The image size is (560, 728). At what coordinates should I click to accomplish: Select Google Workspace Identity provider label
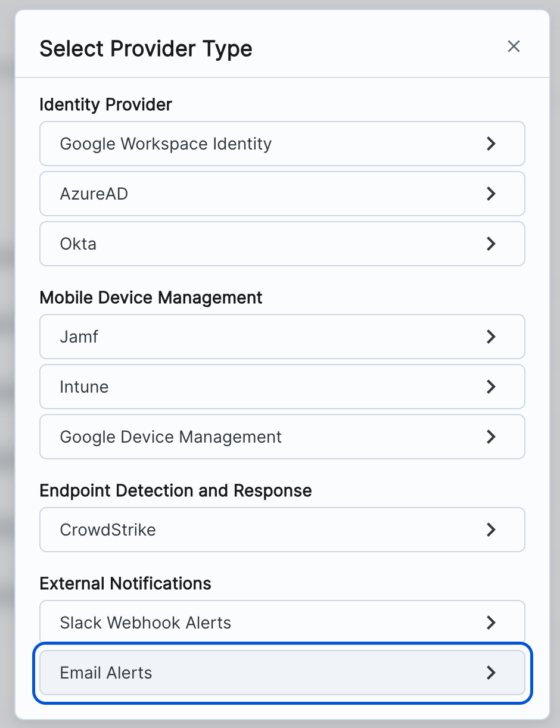coord(166,144)
